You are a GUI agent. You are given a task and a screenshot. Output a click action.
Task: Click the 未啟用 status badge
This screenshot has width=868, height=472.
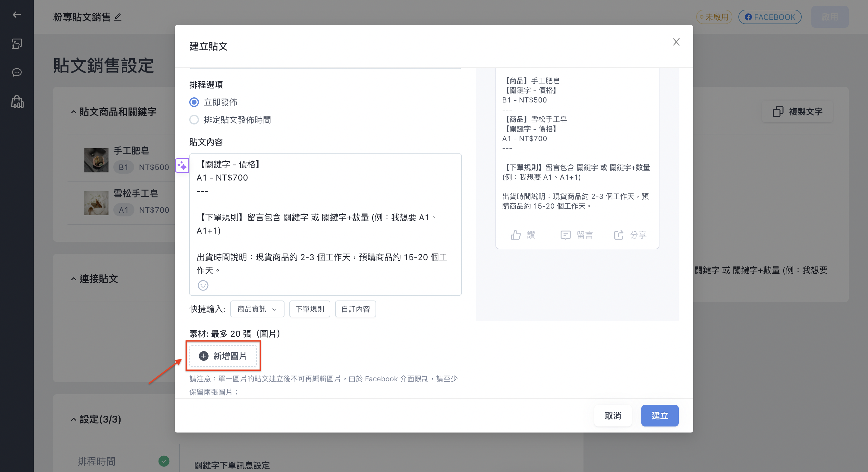click(714, 17)
